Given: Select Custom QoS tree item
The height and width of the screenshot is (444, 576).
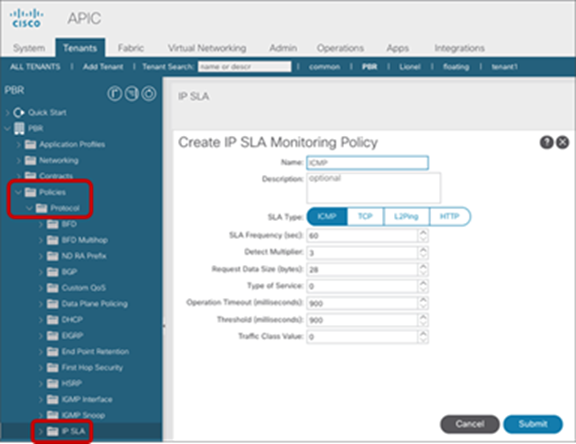Looking at the screenshot, I should pos(84,288).
